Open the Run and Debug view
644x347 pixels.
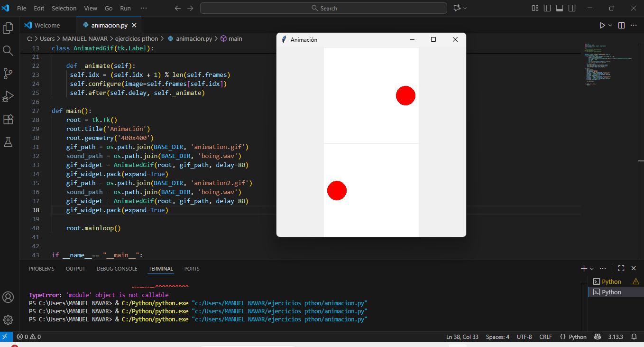[8, 96]
